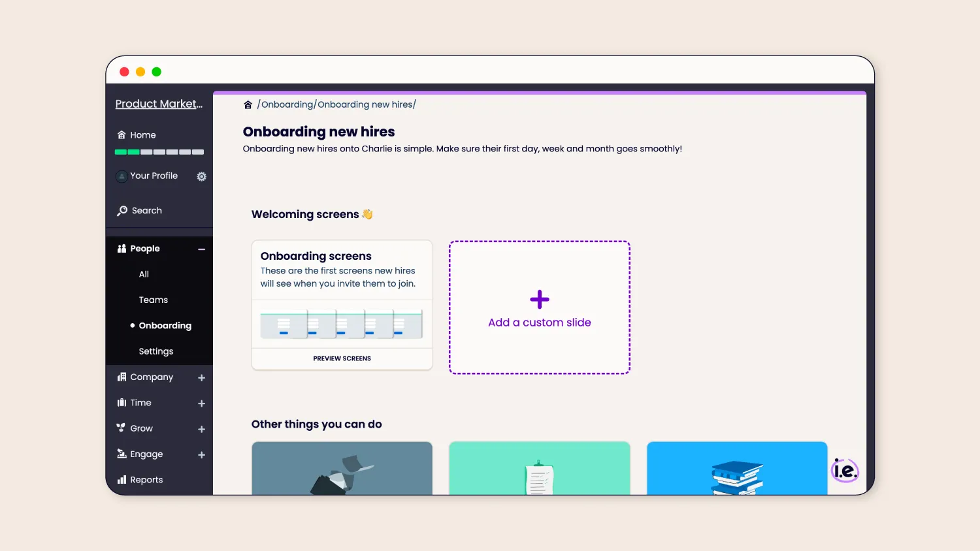The height and width of the screenshot is (551, 980).
Task: Open Reports menu item
Action: pyautogui.click(x=146, y=480)
